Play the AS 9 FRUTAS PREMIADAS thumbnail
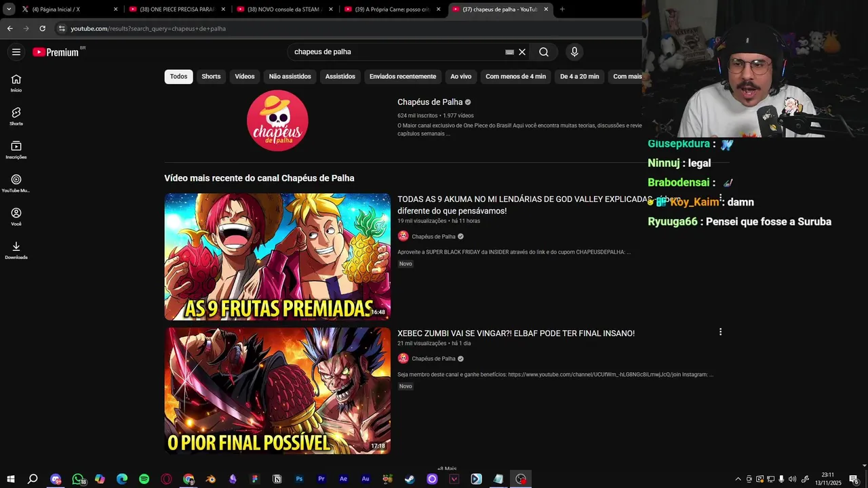Screen dimensions: 868x488 pyautogui.click(x=277, y=257)
